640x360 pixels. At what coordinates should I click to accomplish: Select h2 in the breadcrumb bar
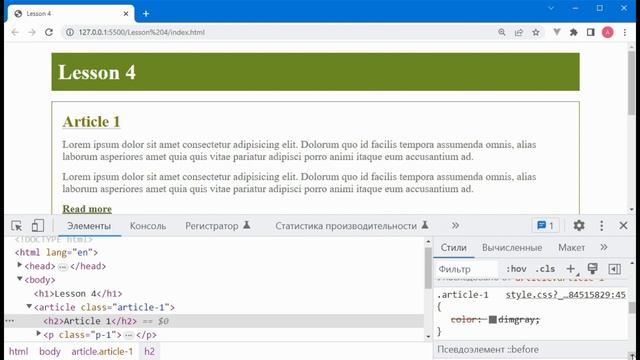click(x=149, y=351)
